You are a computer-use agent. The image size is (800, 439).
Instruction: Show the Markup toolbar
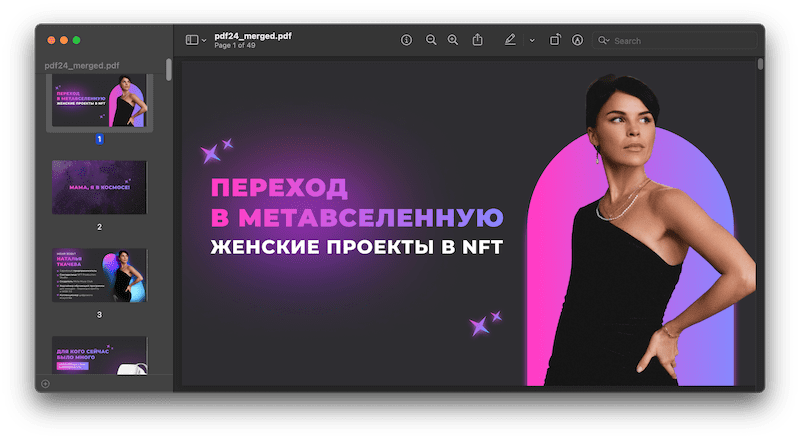tap(577, 40)
